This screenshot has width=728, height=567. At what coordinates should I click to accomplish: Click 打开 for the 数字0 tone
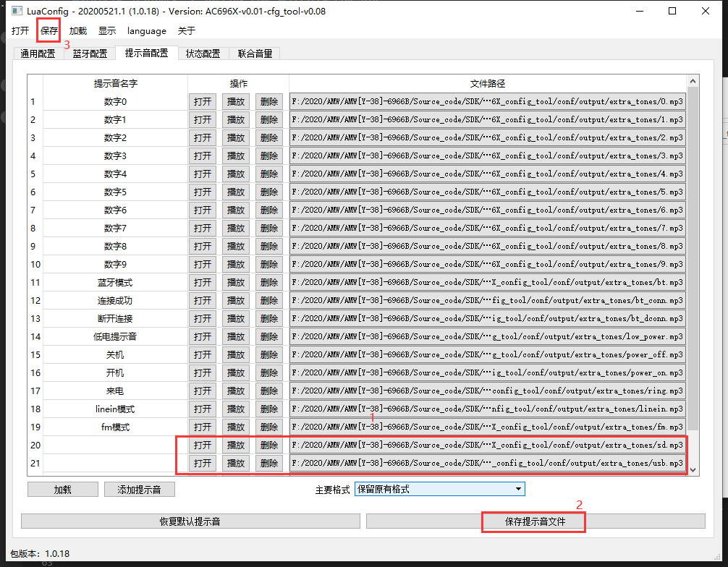point(203,102)
